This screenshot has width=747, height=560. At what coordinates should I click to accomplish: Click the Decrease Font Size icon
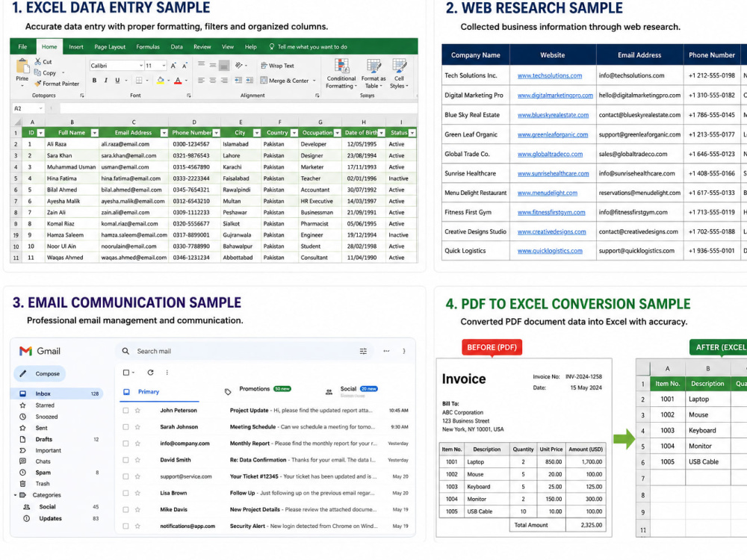tap(185, 66)
